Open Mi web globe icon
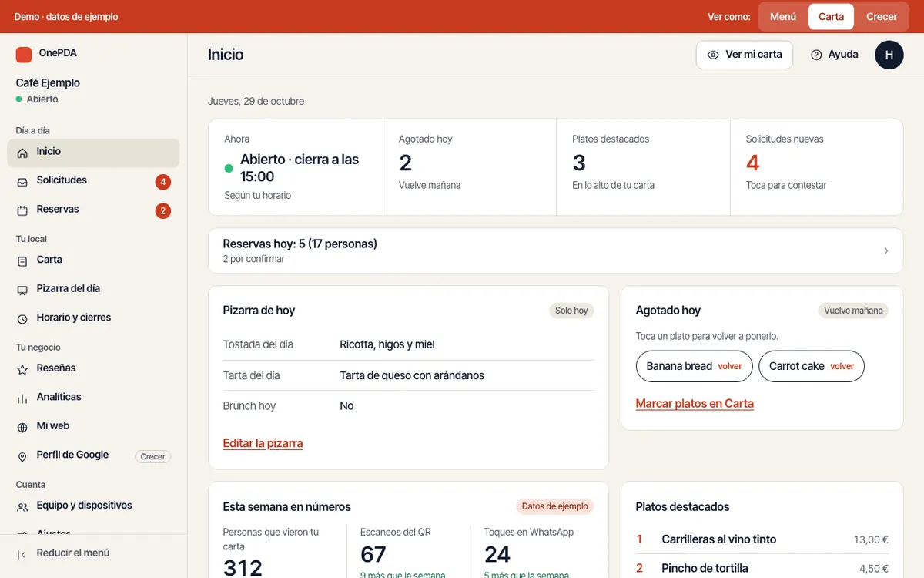The width and height of the screenshot is (924, 578). [22, 426]
